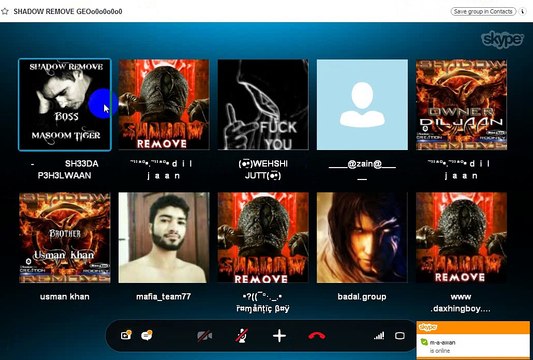Select the BROTHER Usman Khan avatar
Image resolution: width=533 pixels, height=360 pixels.
pos(65,238)
